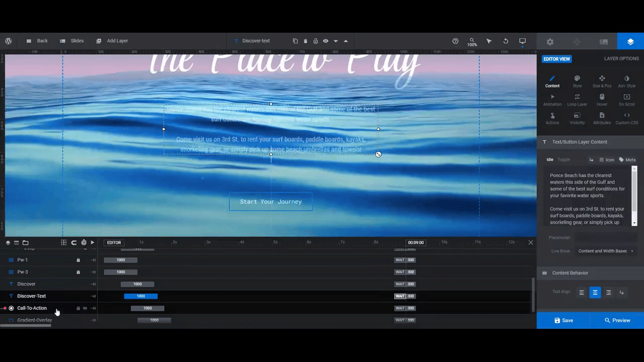The height and width of the screenshot is (362, 644).
Task: Open the layer options stack tab
Action: click(630, 42)
